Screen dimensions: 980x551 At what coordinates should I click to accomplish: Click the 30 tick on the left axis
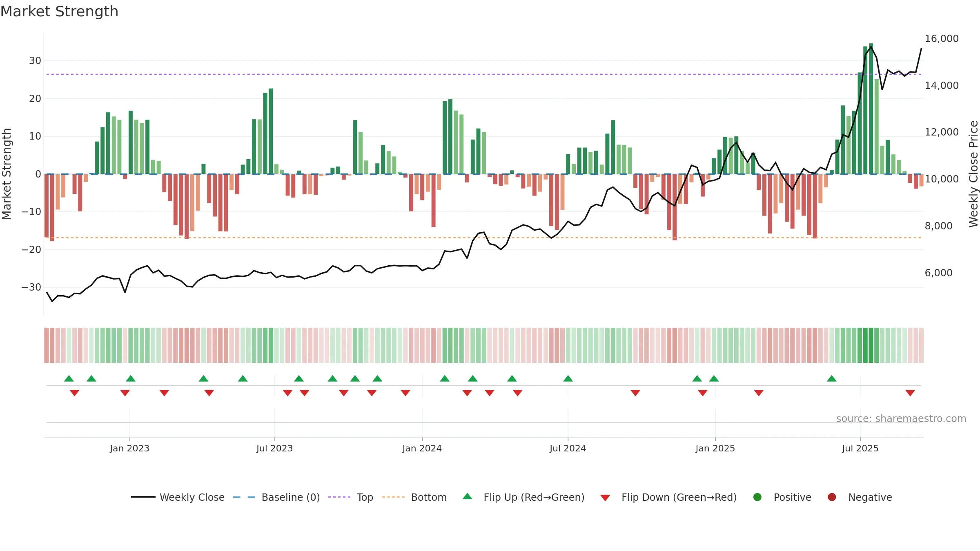pyautogui.click(x=35, y=61)
